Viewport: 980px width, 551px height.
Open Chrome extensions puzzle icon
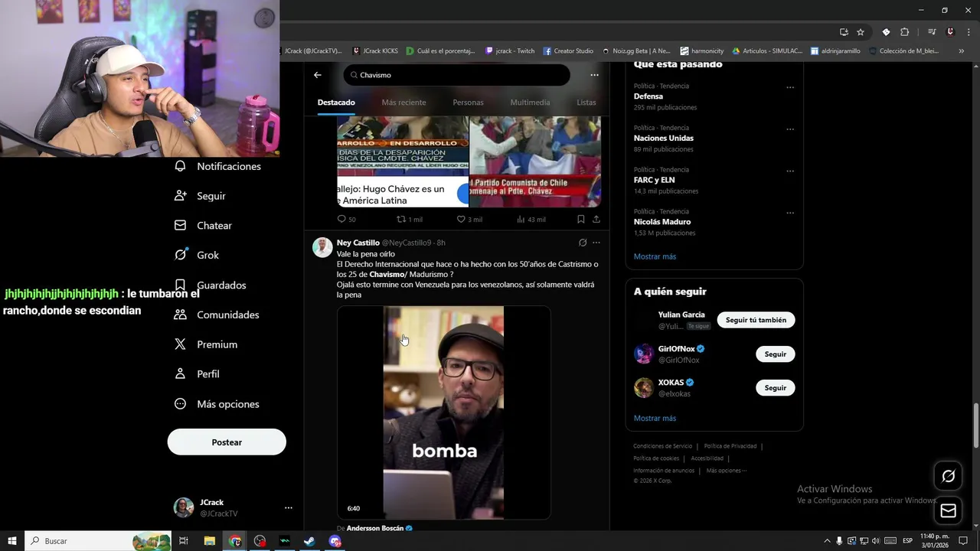pyautogui.click(x=904, y=32)
